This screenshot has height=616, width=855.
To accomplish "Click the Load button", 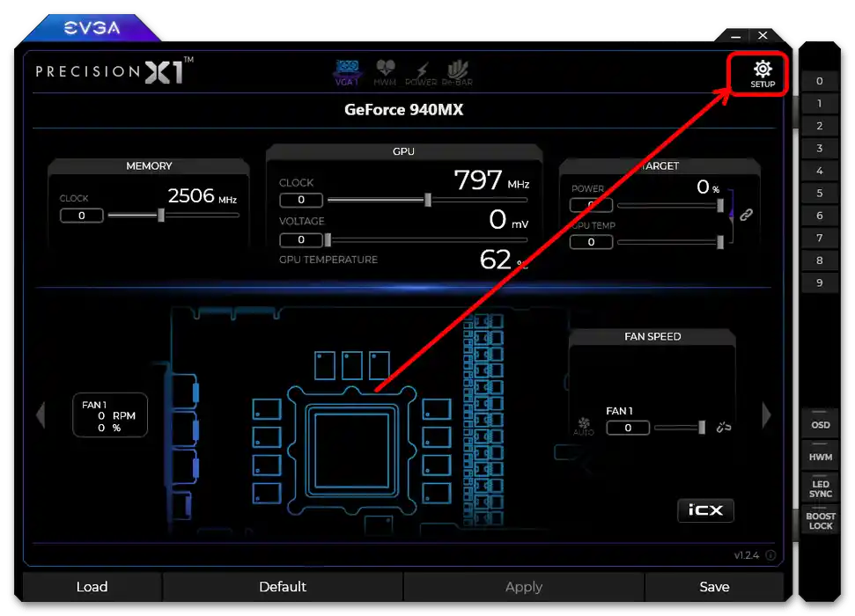I will click(92, 587).
